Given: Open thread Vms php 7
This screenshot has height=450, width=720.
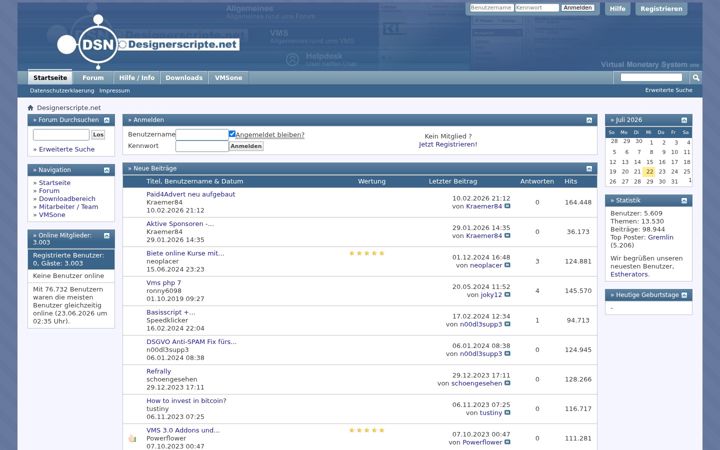Looking at the screenshot, I should tap(163, 283).
